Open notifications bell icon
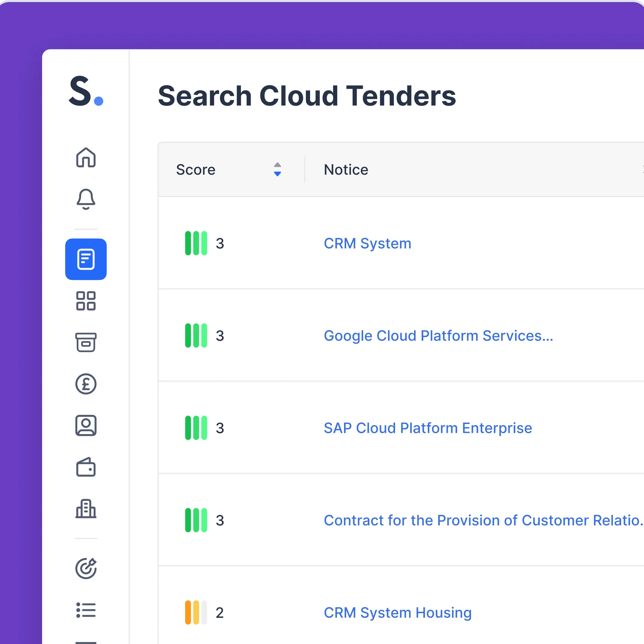 point(86,199)
